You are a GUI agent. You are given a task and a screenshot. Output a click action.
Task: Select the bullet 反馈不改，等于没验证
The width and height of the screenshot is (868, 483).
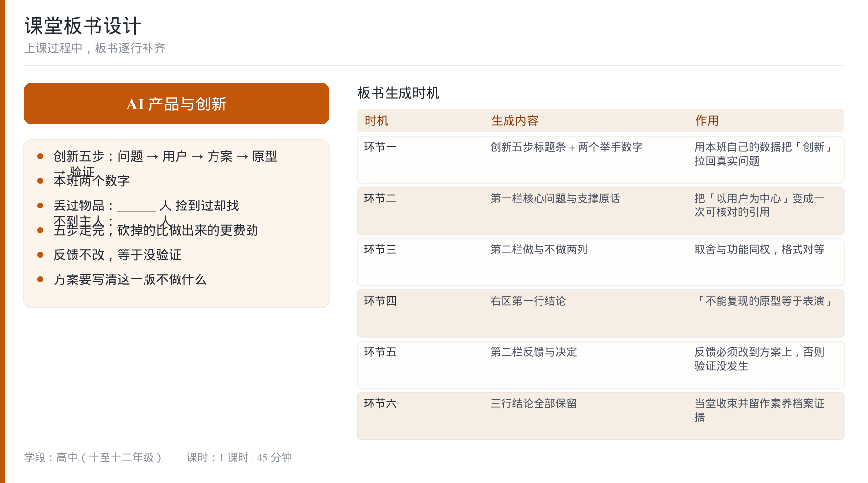pyautogui.click(x=117, y=255)
